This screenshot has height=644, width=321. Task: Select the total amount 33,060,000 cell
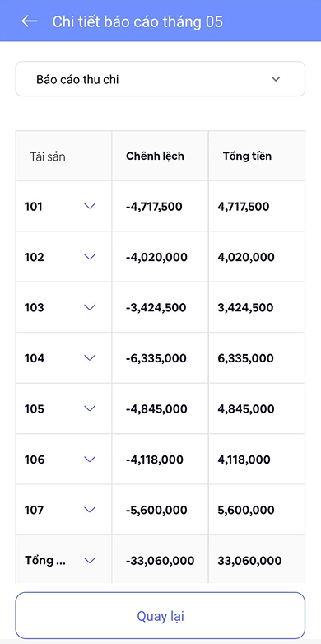tap(249, 561)
